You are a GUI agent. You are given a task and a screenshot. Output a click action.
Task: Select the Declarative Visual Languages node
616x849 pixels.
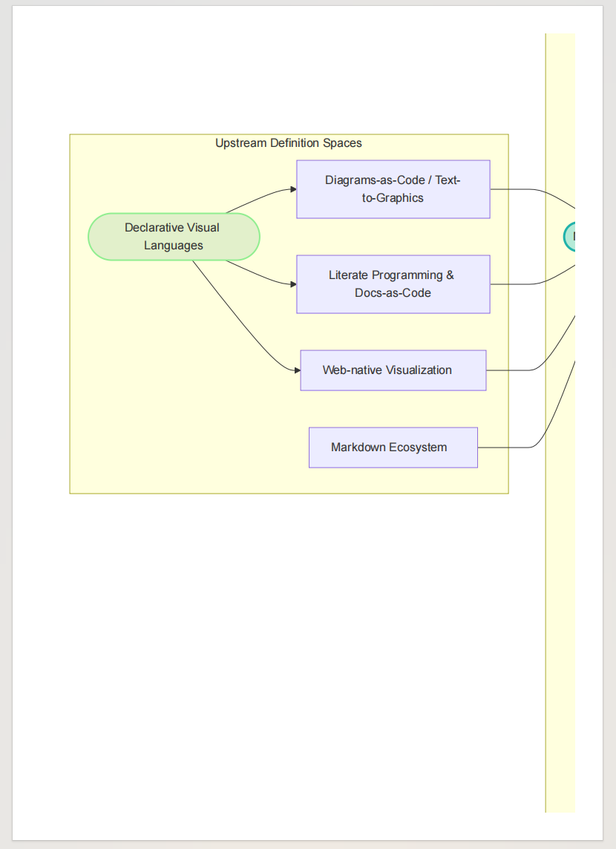(x=174, y=237)
